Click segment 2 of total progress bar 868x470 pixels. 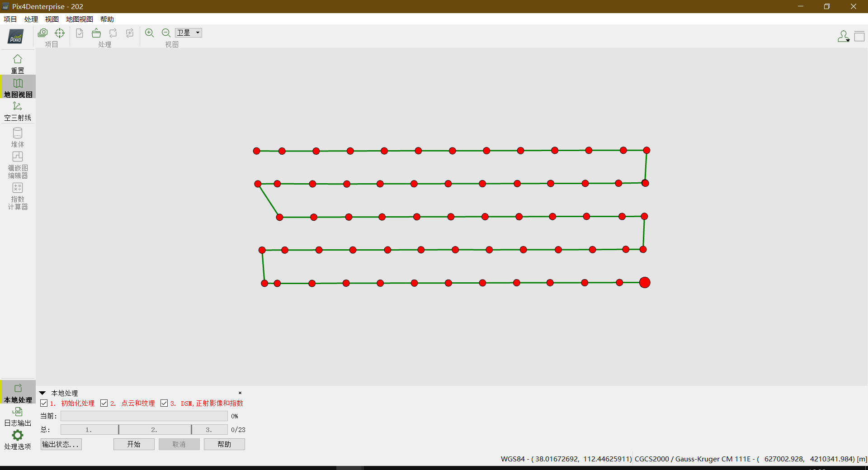click(155, 430)
